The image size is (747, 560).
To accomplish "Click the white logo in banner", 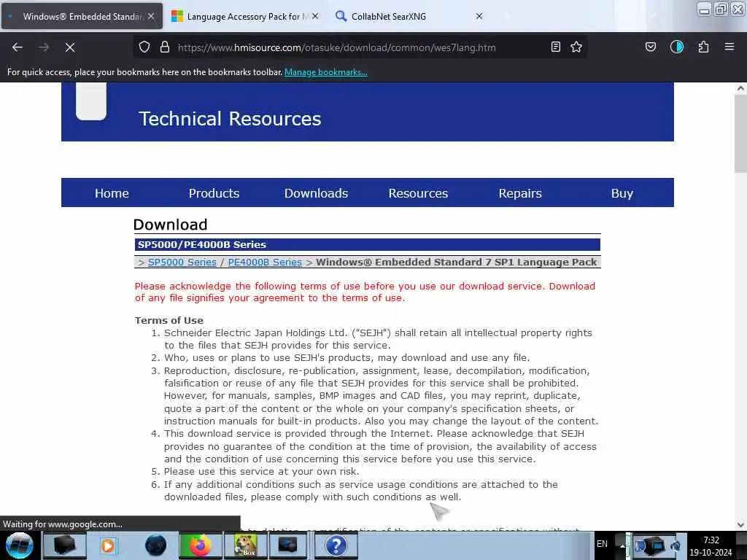I will 91,101.
